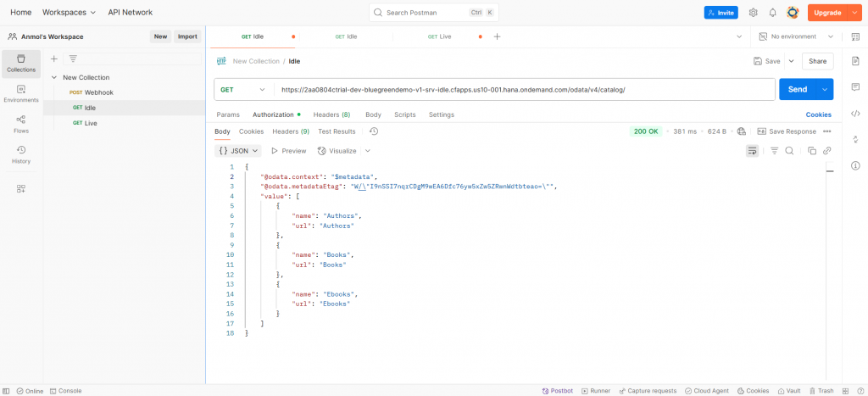This screenshot has height=396, width=868.
Task: Click the filter response icon
Action: pyautogui.click(x=775, y=151)
